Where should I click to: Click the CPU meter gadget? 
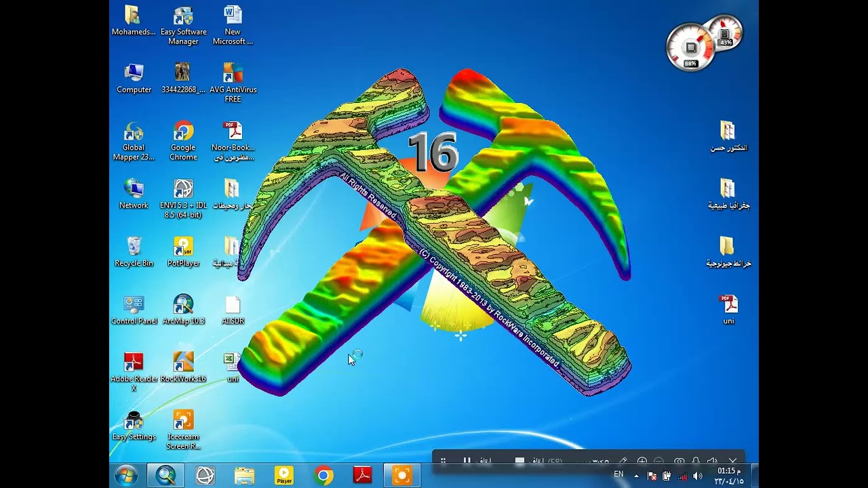tap(690, 47)
